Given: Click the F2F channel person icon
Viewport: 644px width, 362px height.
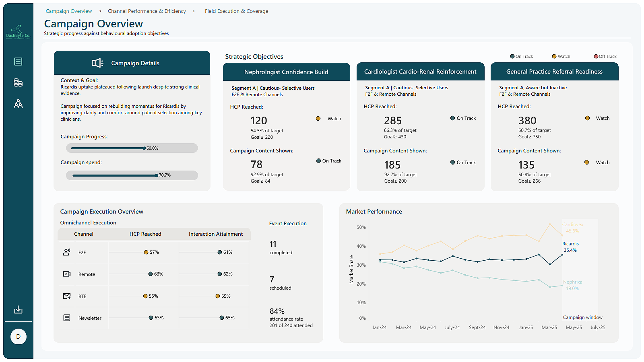Looking at the screenshot, I should coord(67,252).
